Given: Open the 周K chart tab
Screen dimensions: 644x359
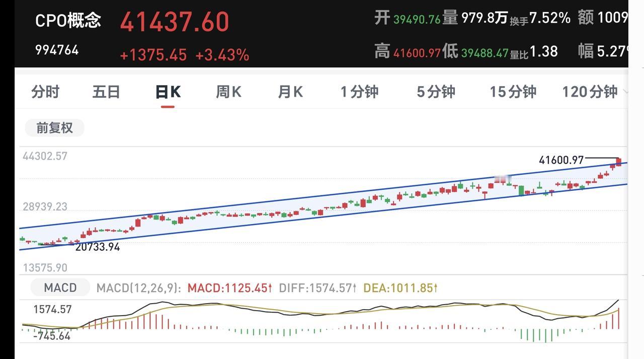Looking at the screenshot, I should [228, 92].
